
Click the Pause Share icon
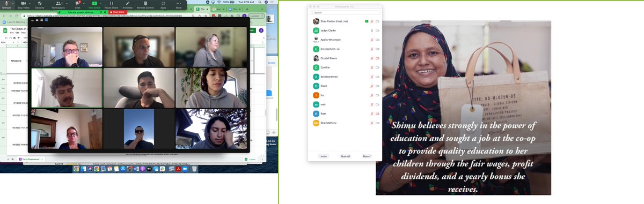[112, 4]
